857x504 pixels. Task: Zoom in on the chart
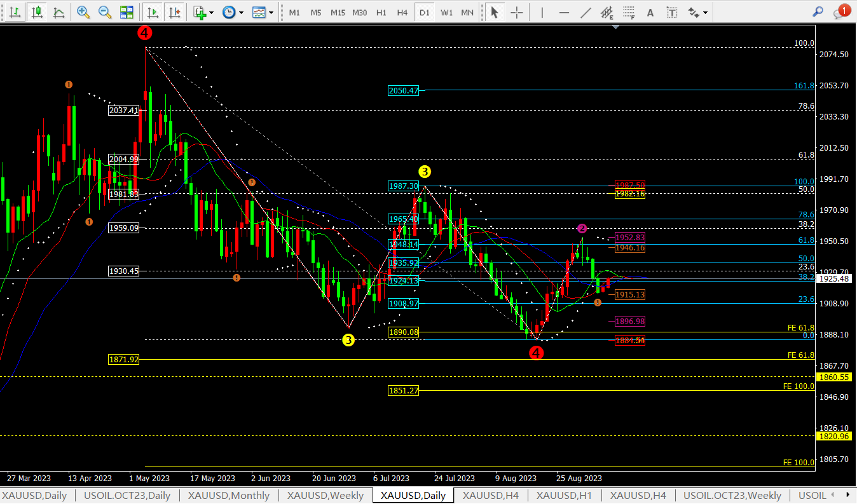coord(83,12)
